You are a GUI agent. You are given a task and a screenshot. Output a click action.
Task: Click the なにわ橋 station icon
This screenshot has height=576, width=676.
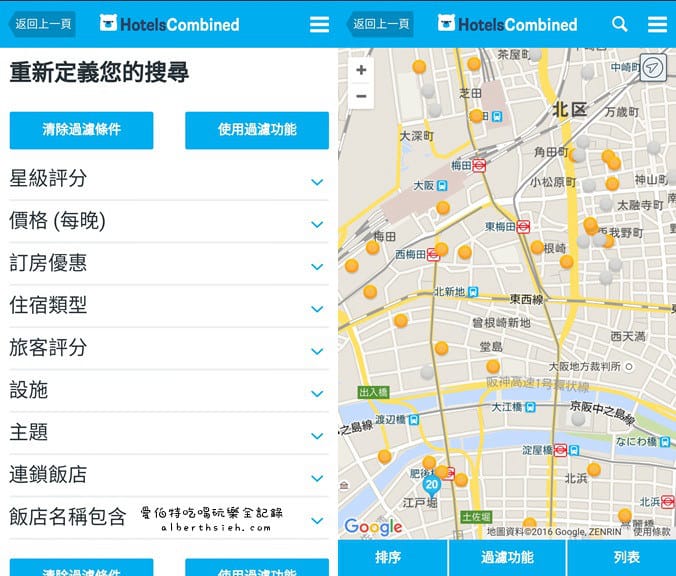pos(665,441)
